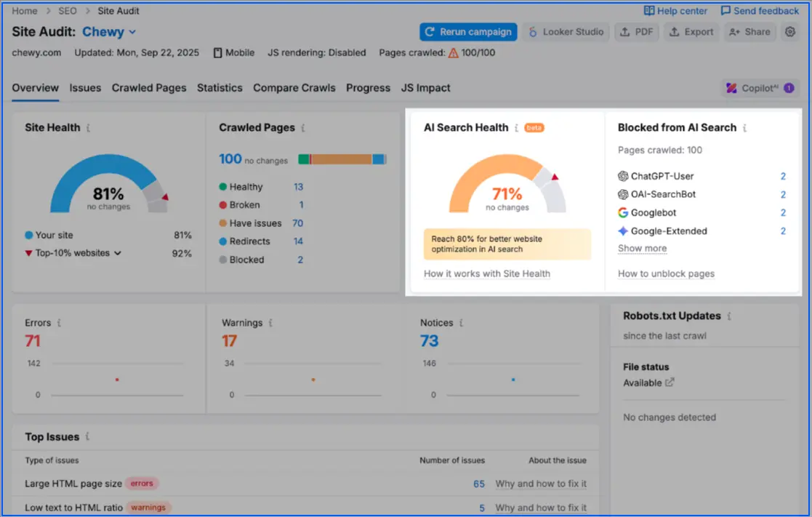
Task: Open the settings gear icon
Action: [789, 31]
